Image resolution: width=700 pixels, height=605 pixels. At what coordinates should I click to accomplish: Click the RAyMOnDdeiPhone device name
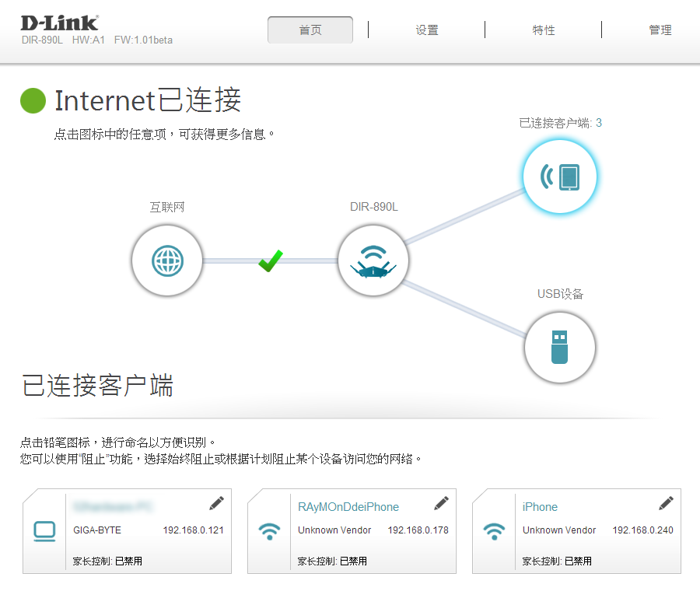coord(348,507)
